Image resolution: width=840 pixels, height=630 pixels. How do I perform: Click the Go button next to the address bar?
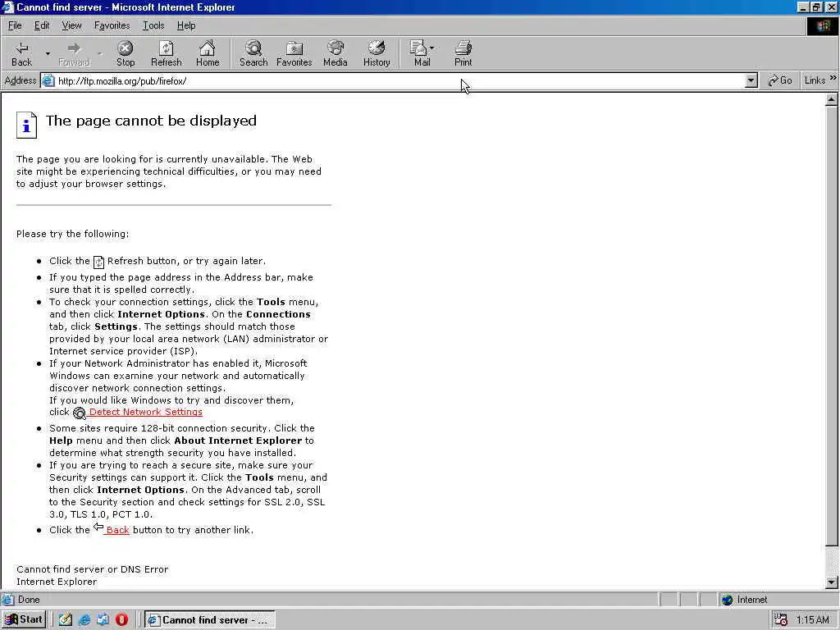pos(780,80)
